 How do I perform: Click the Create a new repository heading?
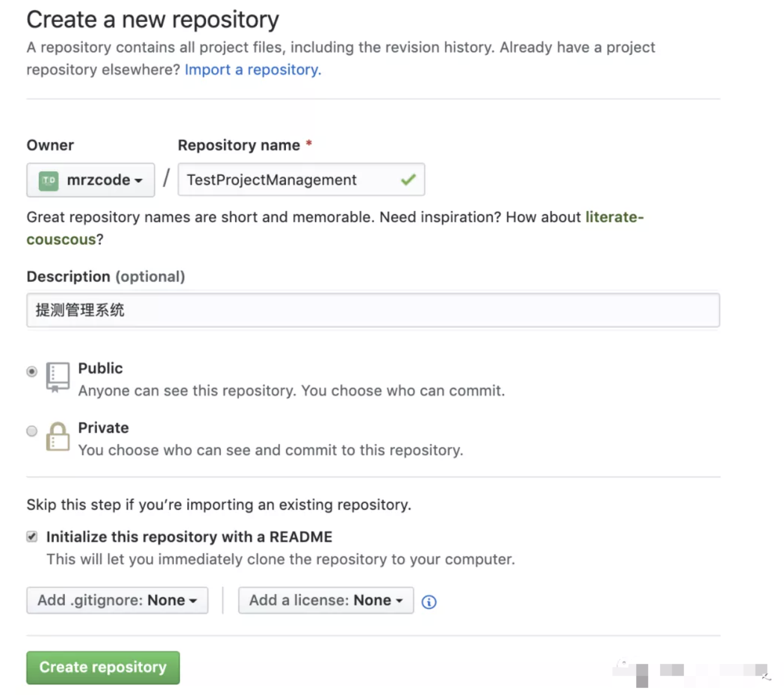[153, 20]
